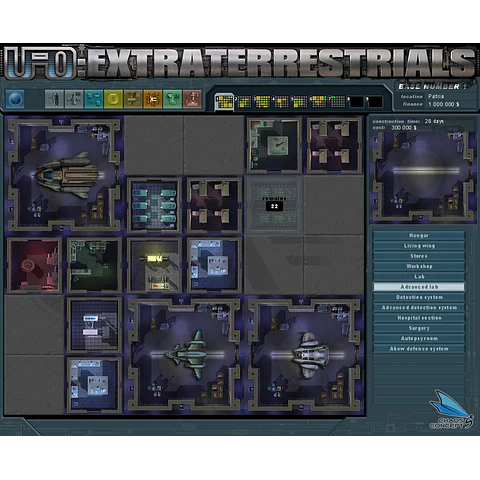Select the dark green room facility
Image resolution: width=480 pixels, height=480 pixels.
[x=94, y=265]
